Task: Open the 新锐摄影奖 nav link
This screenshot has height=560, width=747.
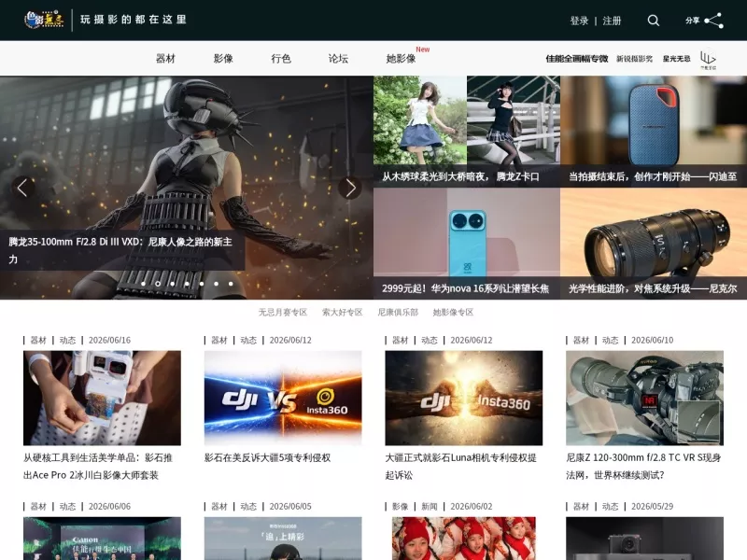Action: [635, 59]
